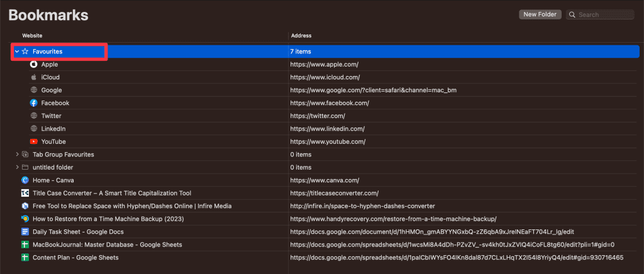The width and height of the screenshot is (644, 274).
Task: Select the Daily Task Sheet - Google Docs bookmark
Action: point(78,232)
